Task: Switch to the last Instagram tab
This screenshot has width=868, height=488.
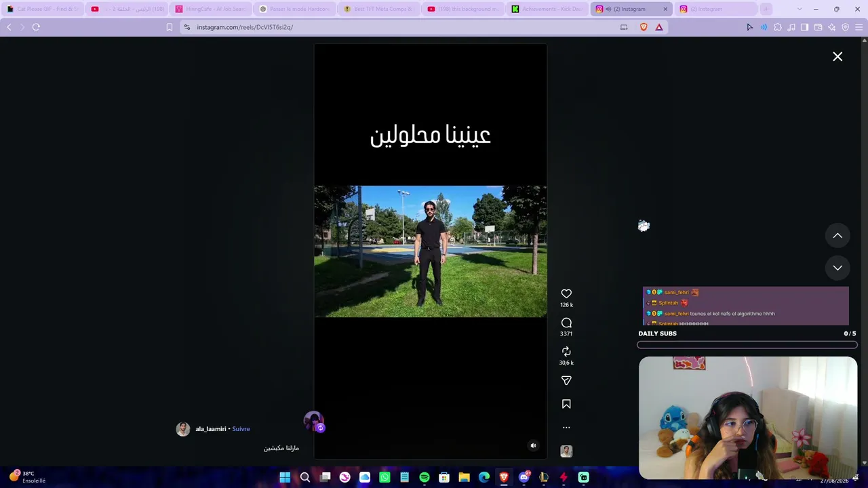Action: pyautogui.click(x=715, y=9)
